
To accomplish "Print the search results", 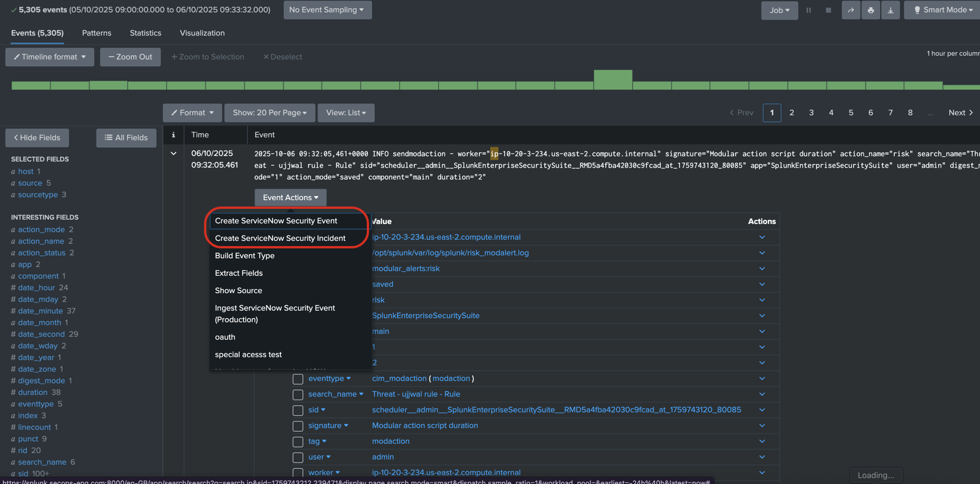I will 871,10.
